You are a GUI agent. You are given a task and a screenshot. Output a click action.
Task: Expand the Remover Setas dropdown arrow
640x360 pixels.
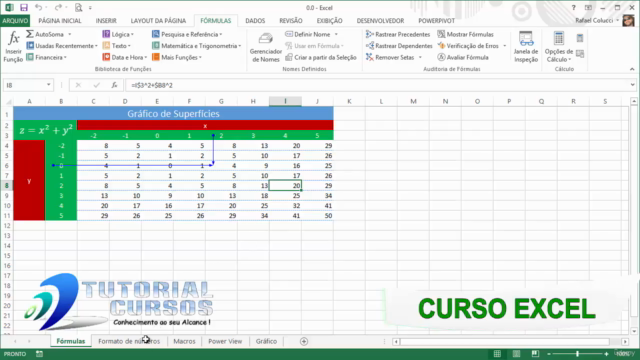point(420,58)
